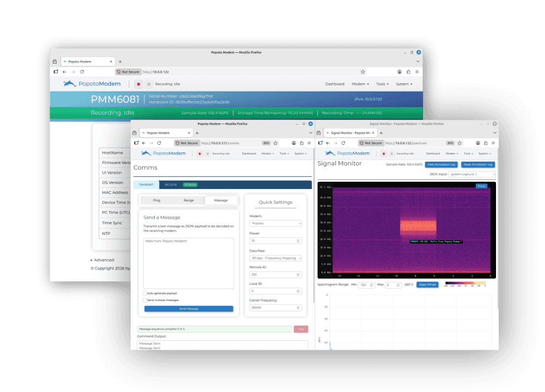Viewport: 545px width, 392px height.
Task: Open extensions icon in dashboard window
Action: (408, 72)
